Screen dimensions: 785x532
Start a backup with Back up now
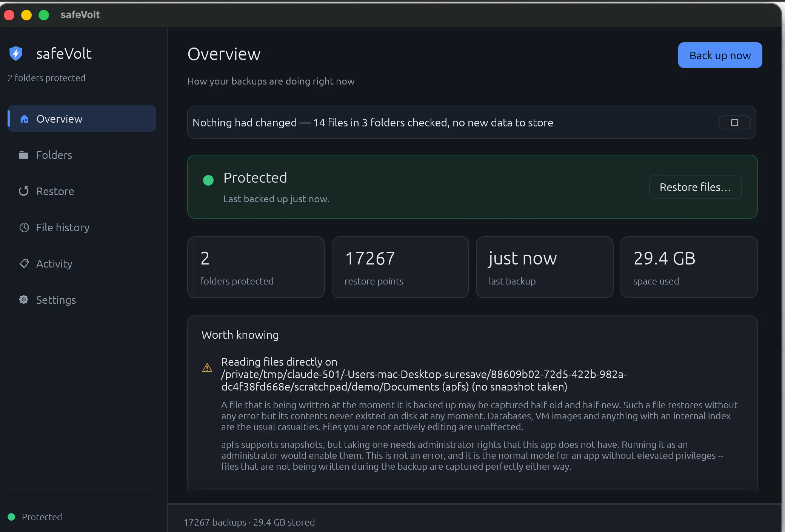click(x=720, y=55)
